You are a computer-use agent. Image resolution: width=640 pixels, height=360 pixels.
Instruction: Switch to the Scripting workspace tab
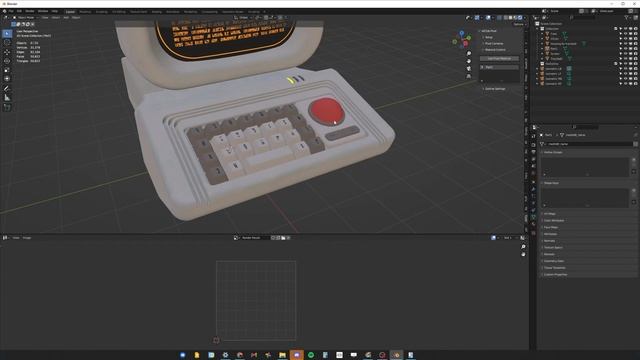coord(253,12)
